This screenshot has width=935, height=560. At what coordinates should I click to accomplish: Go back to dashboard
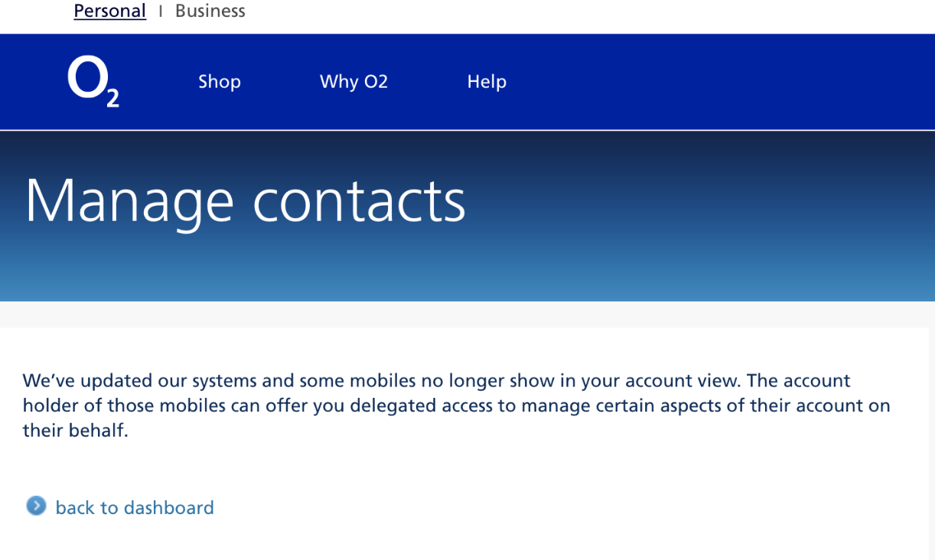pos(134,507)
